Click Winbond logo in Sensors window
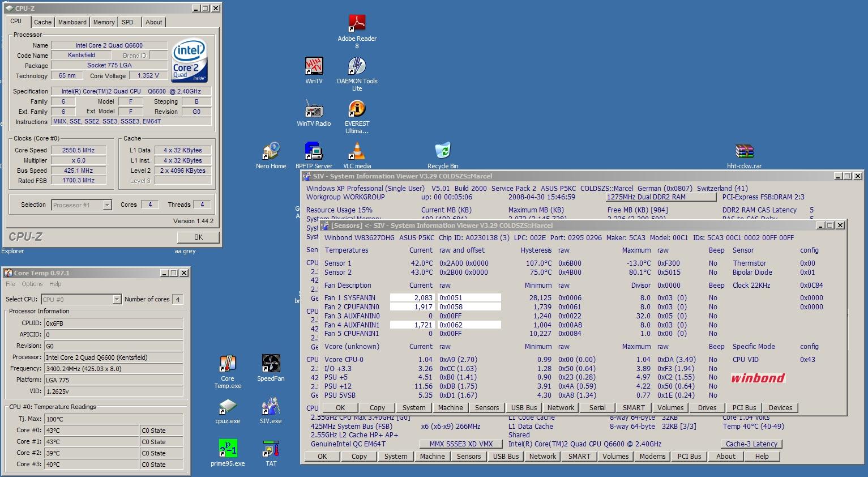 tap(758, 378)
